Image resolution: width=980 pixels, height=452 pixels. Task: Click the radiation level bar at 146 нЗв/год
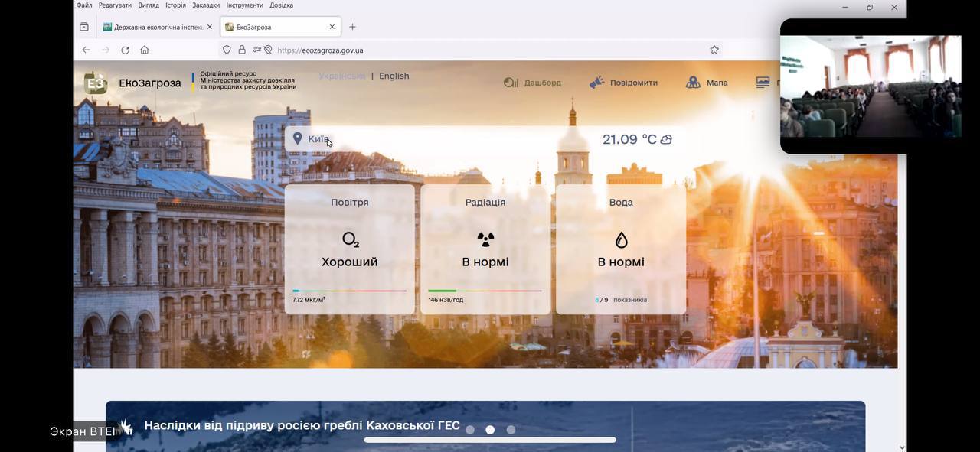point(485,291)
